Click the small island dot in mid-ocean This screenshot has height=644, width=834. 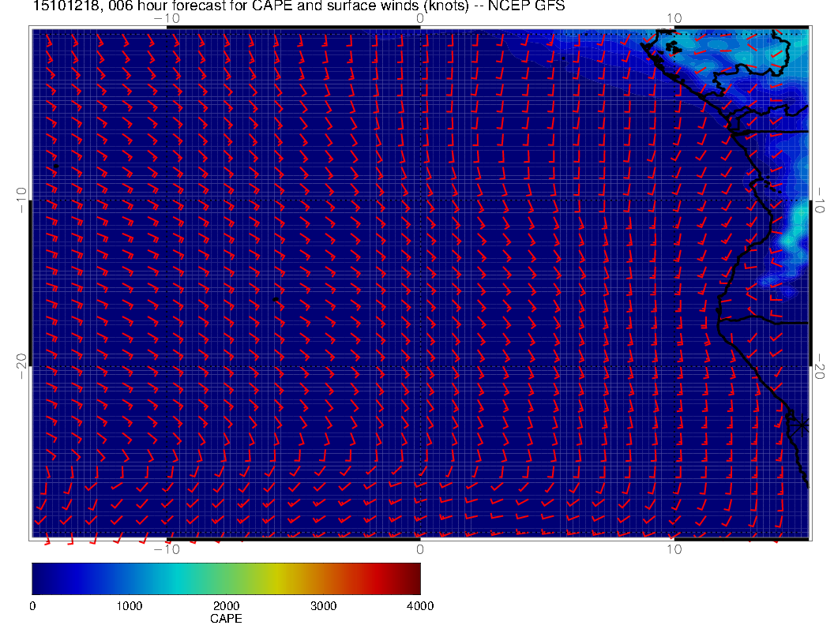point(274,300)
